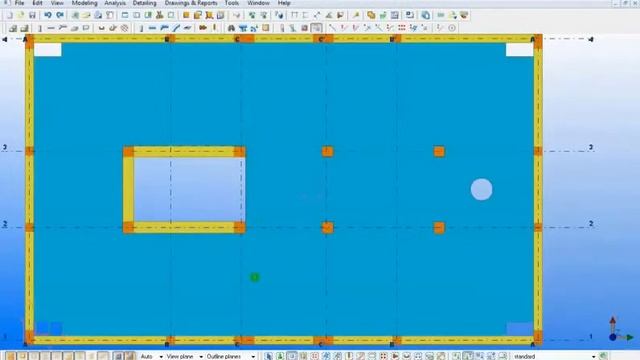Open the Drawings & Reports menu
This screenshot has width=640, height=360.
point(191,3)
